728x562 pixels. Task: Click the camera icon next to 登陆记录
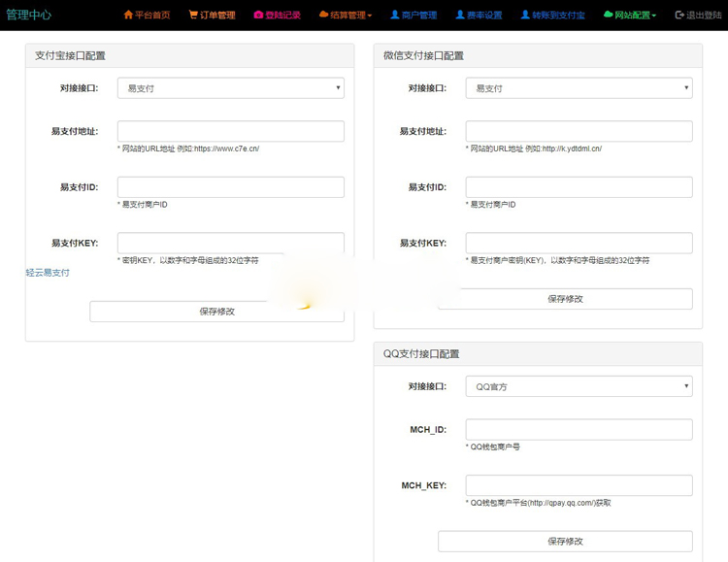[x=258, y=16]
